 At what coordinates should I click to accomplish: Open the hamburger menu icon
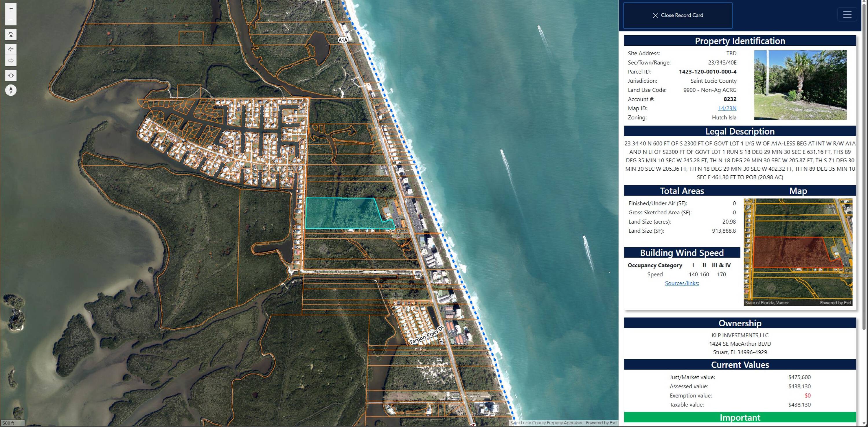click(847, 14)
